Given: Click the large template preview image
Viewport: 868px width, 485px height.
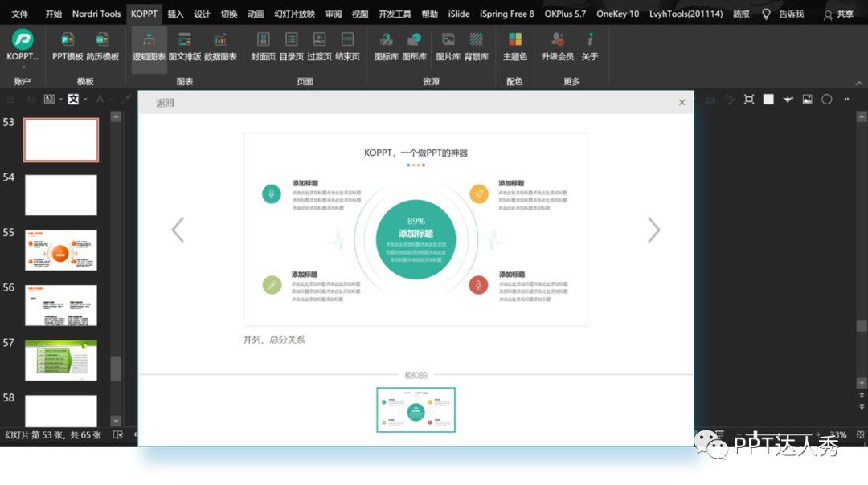Looking at the screenshot, I should click(416, 230).
